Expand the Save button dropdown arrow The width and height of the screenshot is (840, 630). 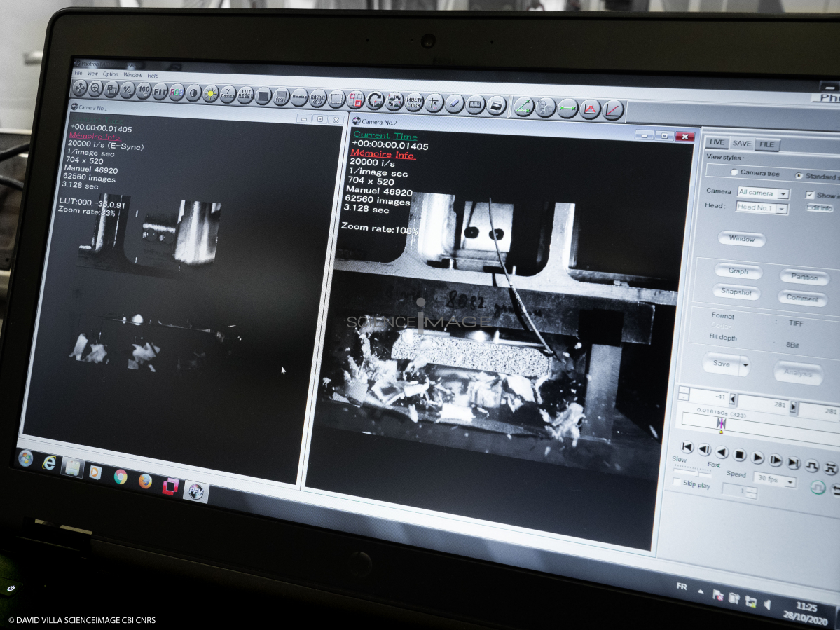coord(745,366)
